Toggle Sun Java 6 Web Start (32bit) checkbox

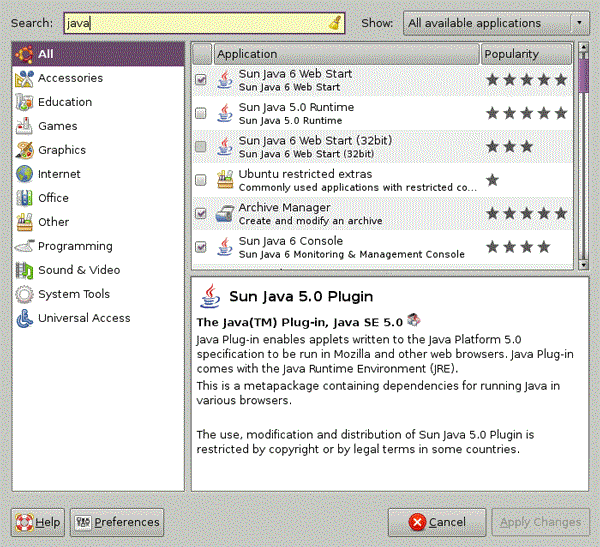[201, 147]
